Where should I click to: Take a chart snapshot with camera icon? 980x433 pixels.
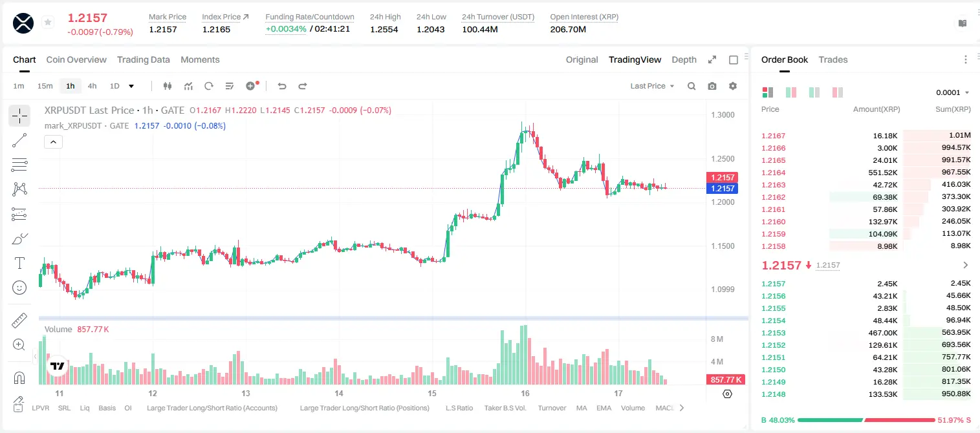point(712,86)
